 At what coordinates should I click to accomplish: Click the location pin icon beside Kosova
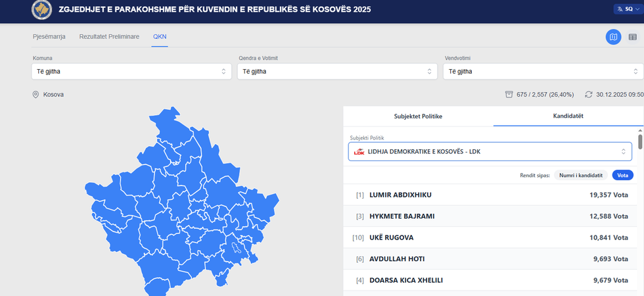(x=36, y=95)
